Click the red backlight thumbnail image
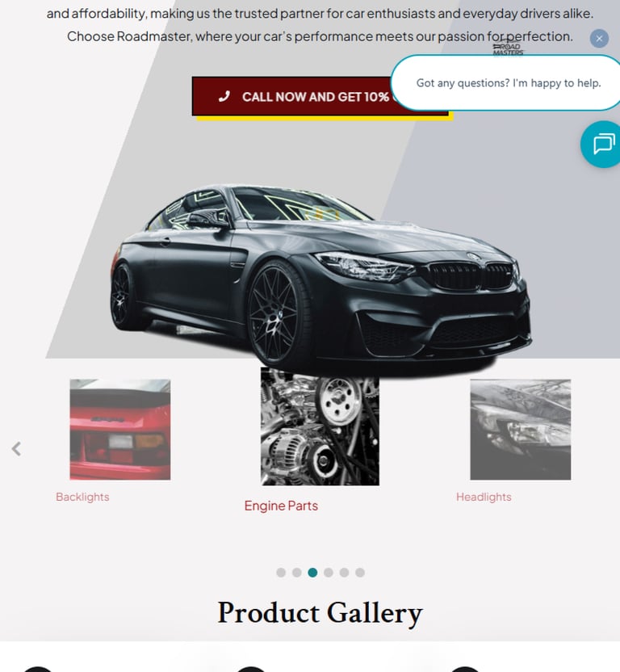Screen dimensions: 620x672 click(120, 430)
